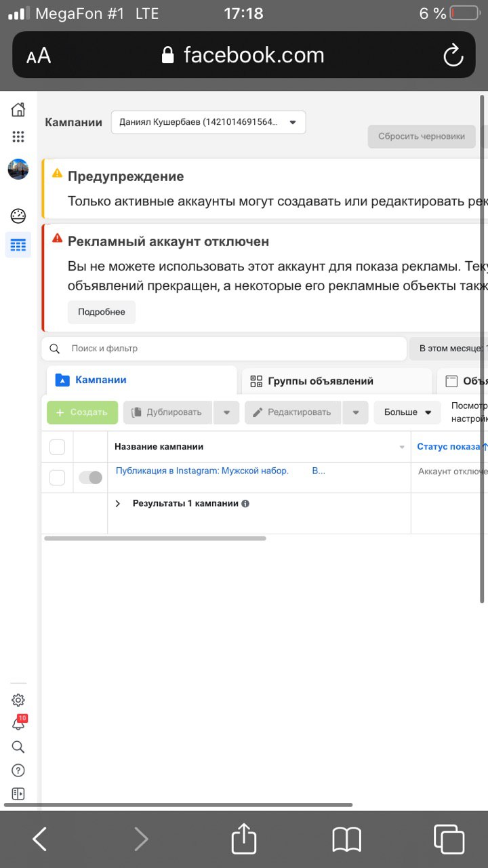Click the Дублировать button
The width and height of the screenshot is (488, 868).
point(167,412)
